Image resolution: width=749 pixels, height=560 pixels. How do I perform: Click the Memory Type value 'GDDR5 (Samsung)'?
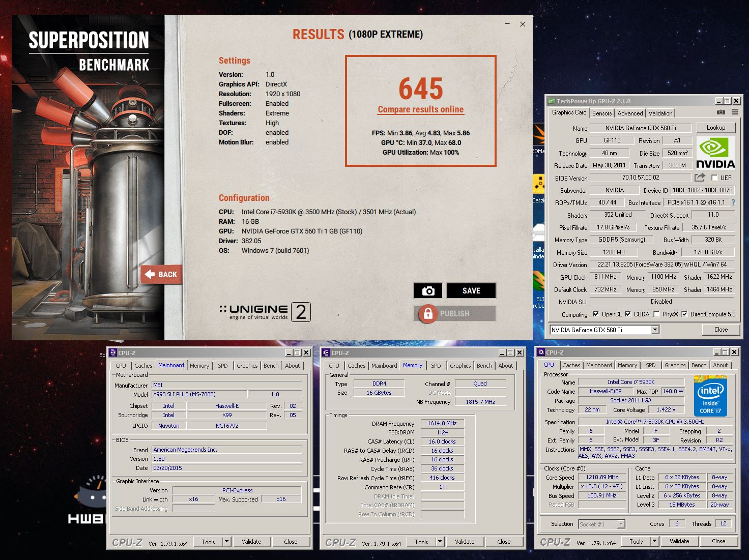pyautogui.click(x=621, y=240)
